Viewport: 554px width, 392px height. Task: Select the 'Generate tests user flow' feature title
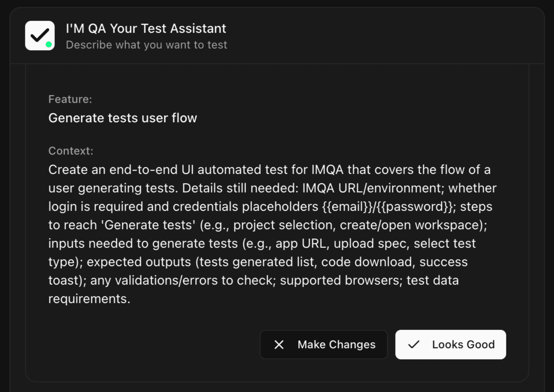click(x=122, y=118)
